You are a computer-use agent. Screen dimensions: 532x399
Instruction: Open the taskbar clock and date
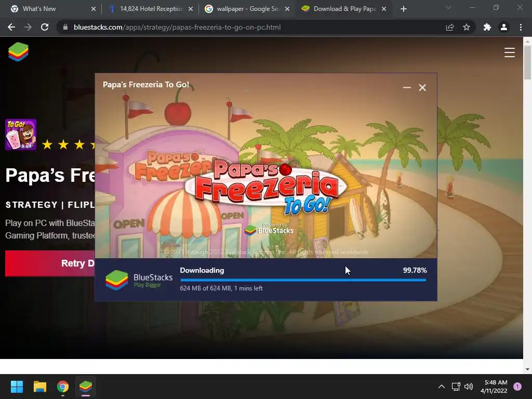tap(494, 387)
